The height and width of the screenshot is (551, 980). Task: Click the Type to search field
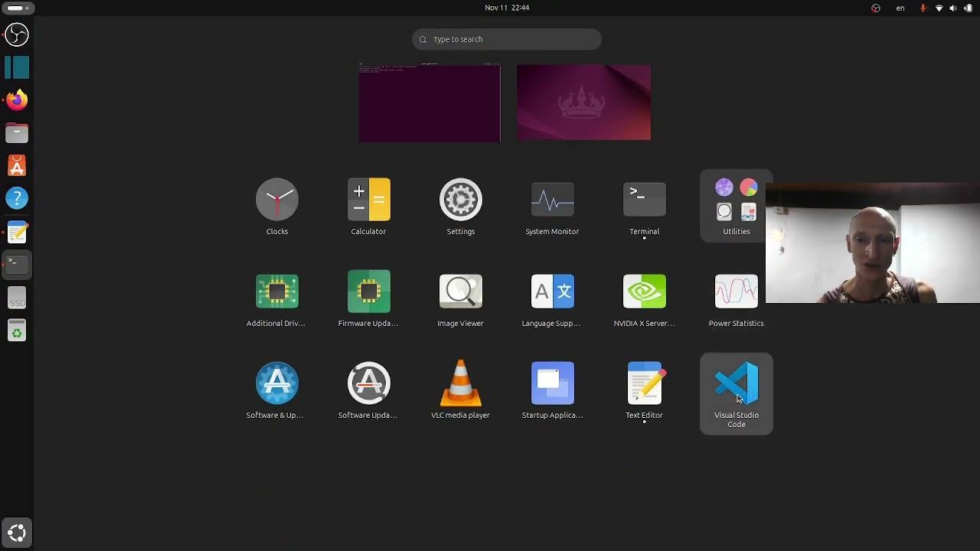click(x=507, y=39)
